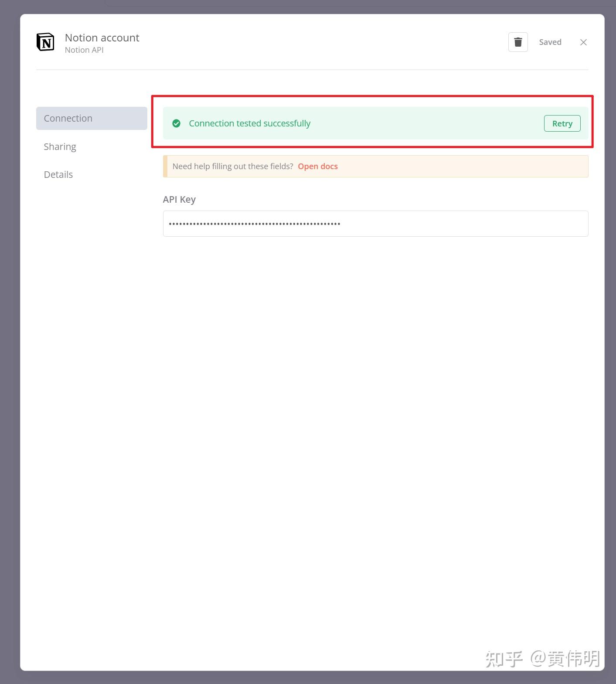Click the 'Notion API' subtitle
The image size is (616, 684).
(x=84, y=50)
